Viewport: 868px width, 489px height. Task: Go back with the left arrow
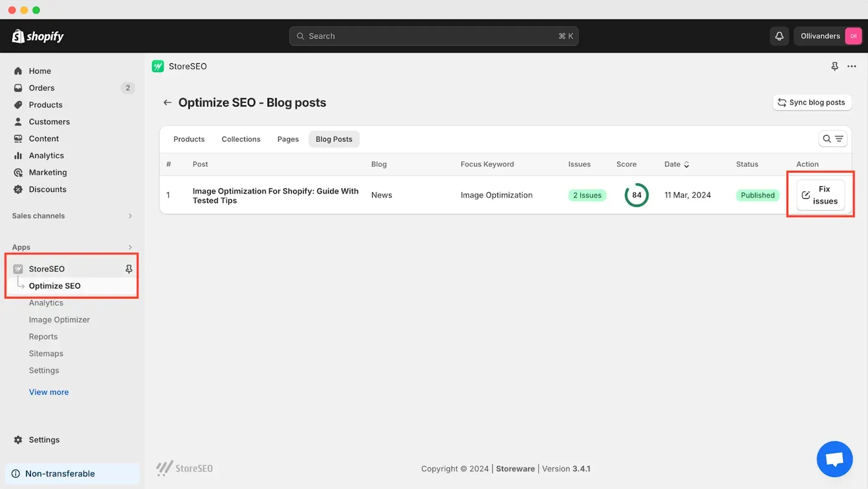[x=167, y=102]
